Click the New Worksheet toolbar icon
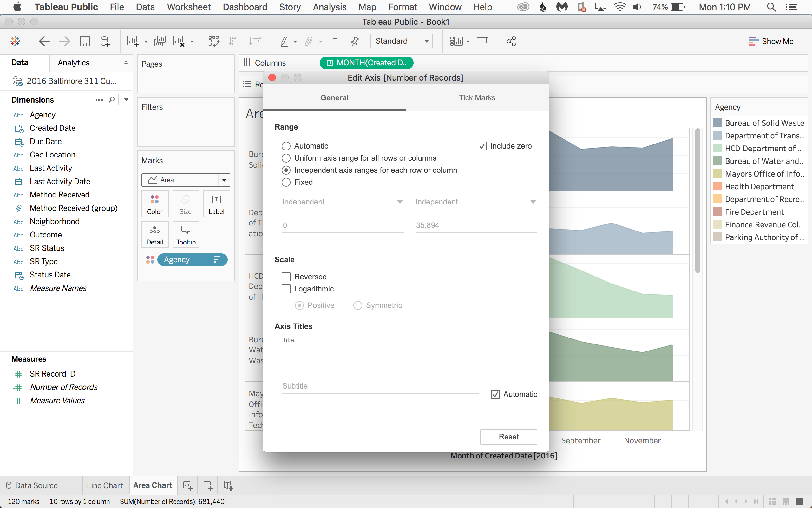Viewport: 812px width, 508px height. (x=133, y=41)
